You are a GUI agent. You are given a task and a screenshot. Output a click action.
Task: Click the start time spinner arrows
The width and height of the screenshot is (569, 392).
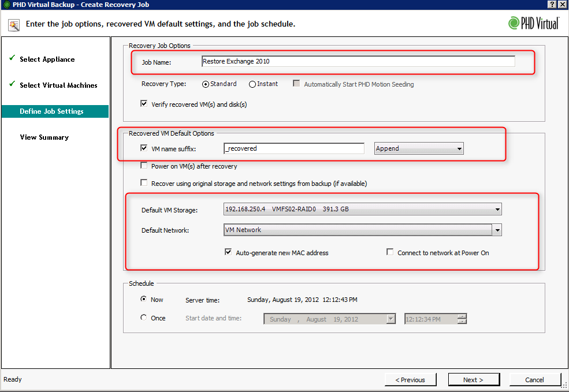(x=462, y=319)
